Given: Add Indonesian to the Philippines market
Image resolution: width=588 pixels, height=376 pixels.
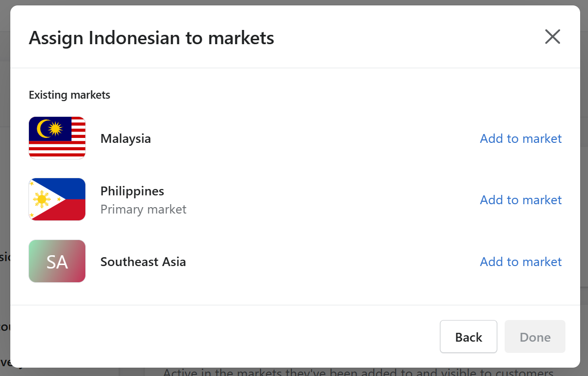Looking at the screenshot, I should coord(520,200).
